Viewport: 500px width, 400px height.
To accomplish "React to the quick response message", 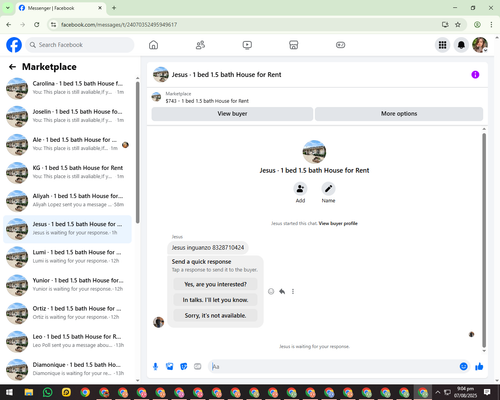I will pos(271,292).
